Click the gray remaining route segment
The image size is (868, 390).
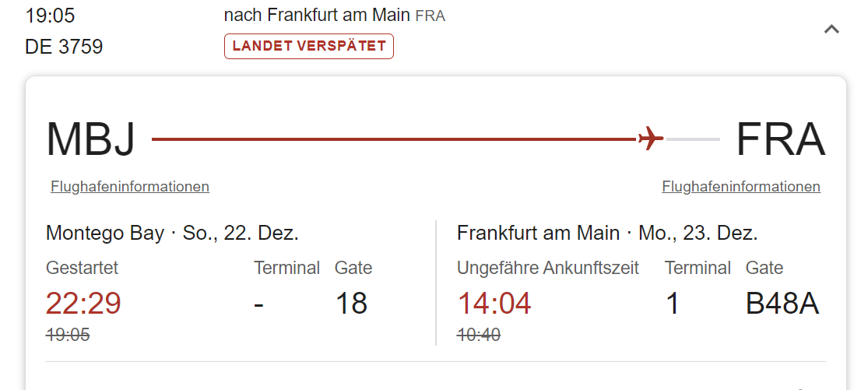click(x=694, y=139)
